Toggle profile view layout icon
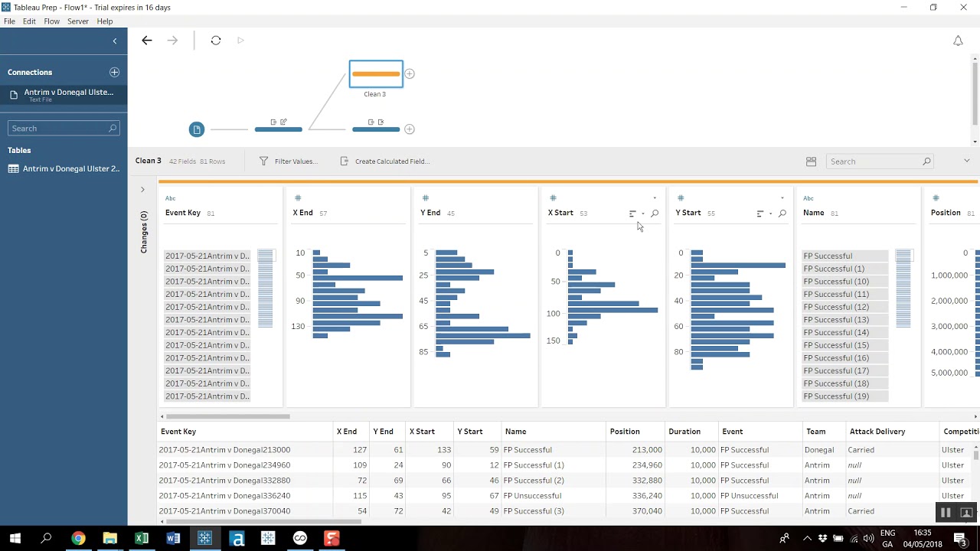980x551 pixels. (x=811, y=161)
